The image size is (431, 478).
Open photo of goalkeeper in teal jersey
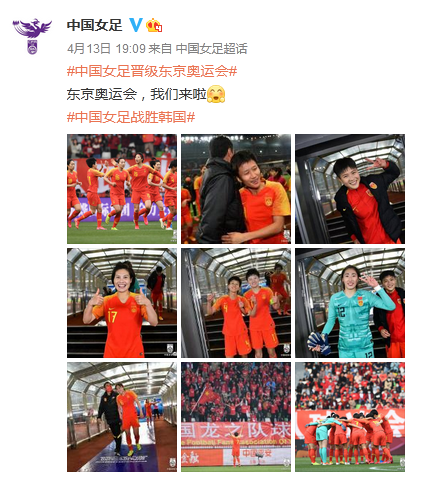pyautogui.click(x=350, y=303)
